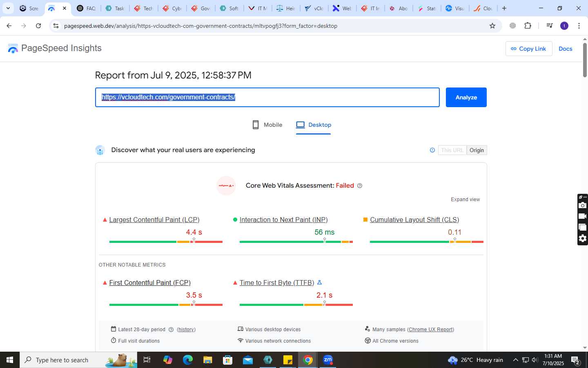
Task: Click the INP distribution bar
Action: (x=296, y=242)
